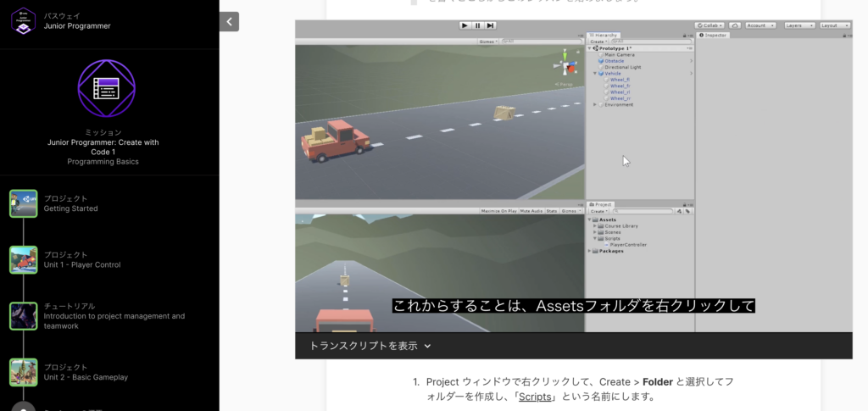Screen dimensions: 868x411
Task: Select the Project panel tab
Action: pos(603,204)
